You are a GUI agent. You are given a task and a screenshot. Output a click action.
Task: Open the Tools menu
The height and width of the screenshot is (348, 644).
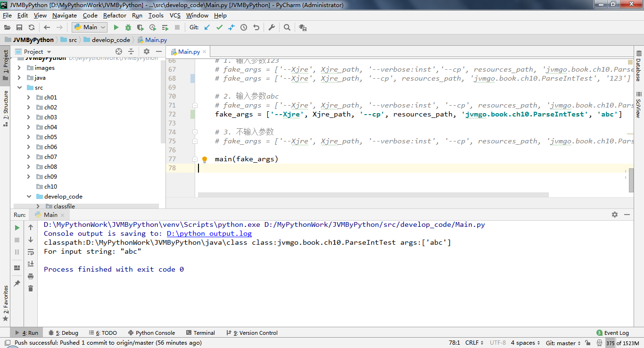pyautogui.click(x=156, y=15)
